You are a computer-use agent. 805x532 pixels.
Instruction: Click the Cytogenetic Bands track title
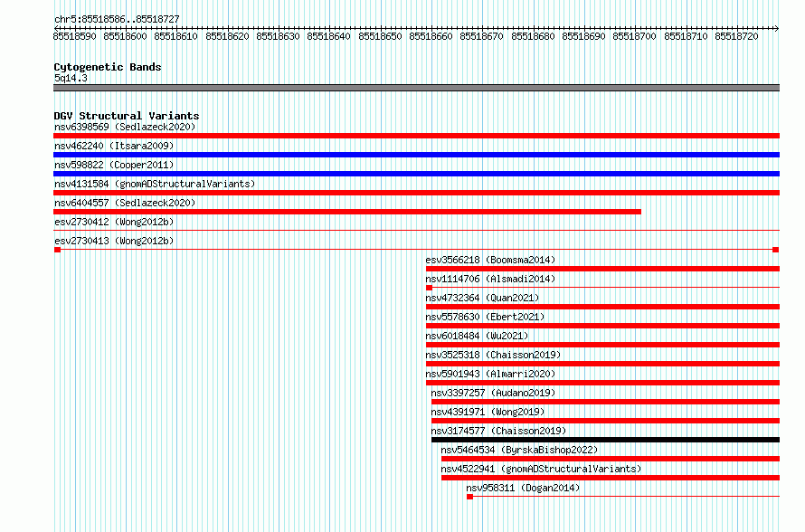pyautogui.click(x=108, y=67)
